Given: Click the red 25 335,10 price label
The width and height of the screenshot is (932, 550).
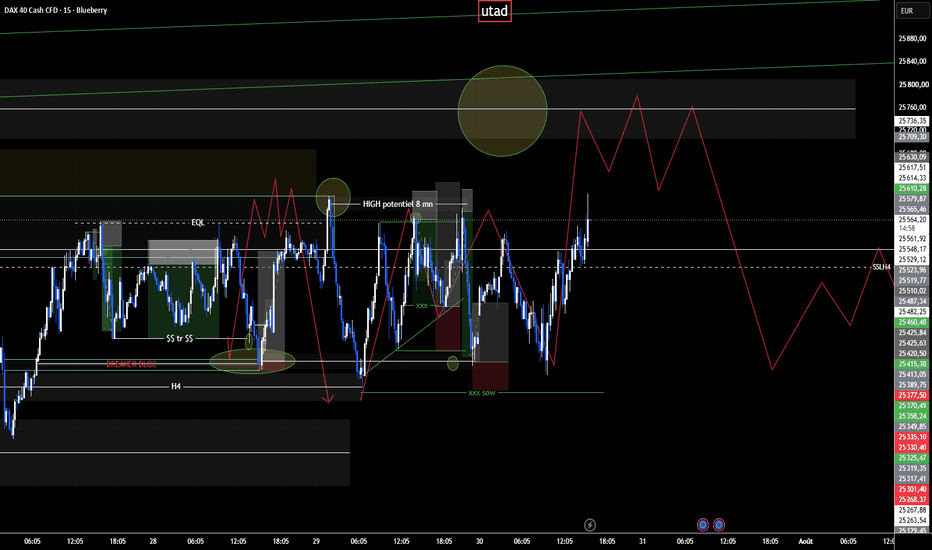Looking at the screenshot, I should (912, 437).
